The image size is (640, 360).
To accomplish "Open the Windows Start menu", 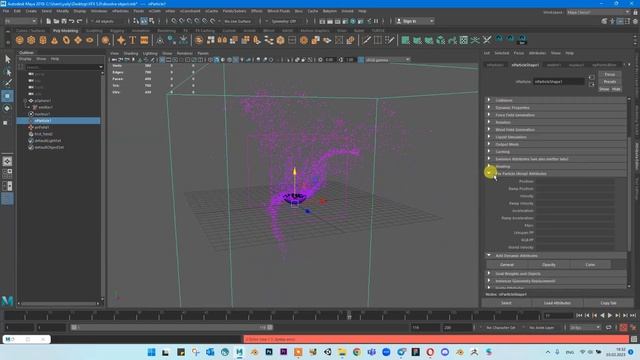I will (x=151, y=352).
